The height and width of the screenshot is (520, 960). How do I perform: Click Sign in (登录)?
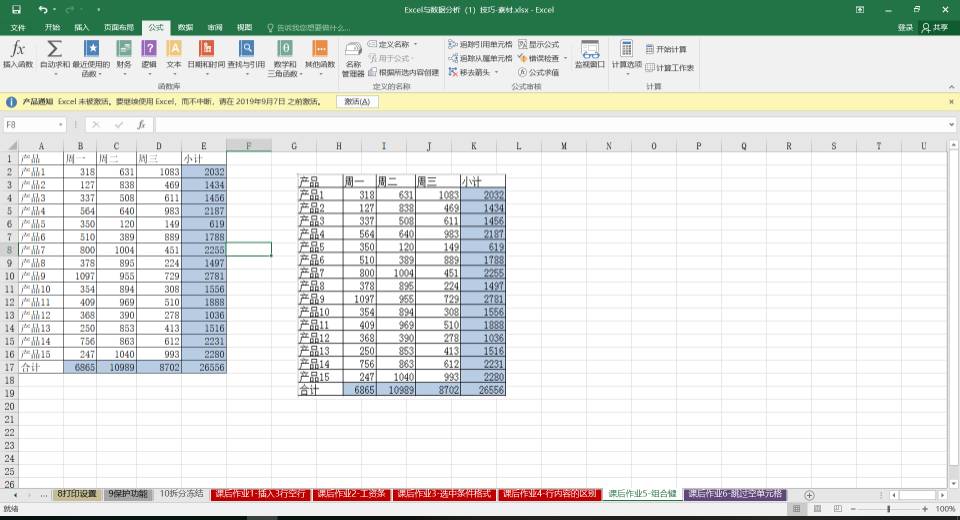(x=905, y=28)
